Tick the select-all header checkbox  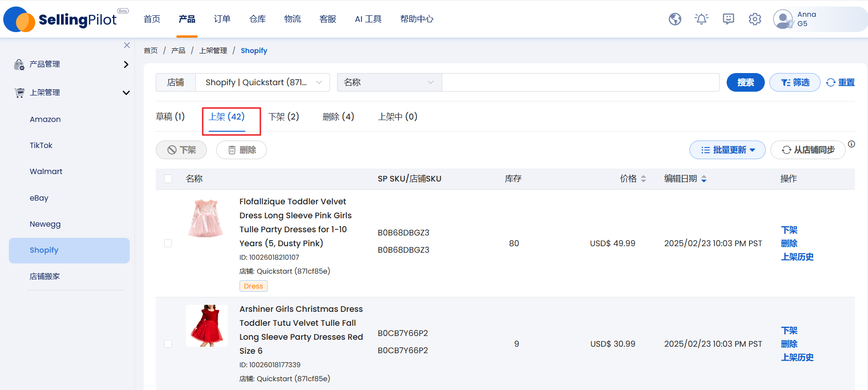tap(168, 179)
